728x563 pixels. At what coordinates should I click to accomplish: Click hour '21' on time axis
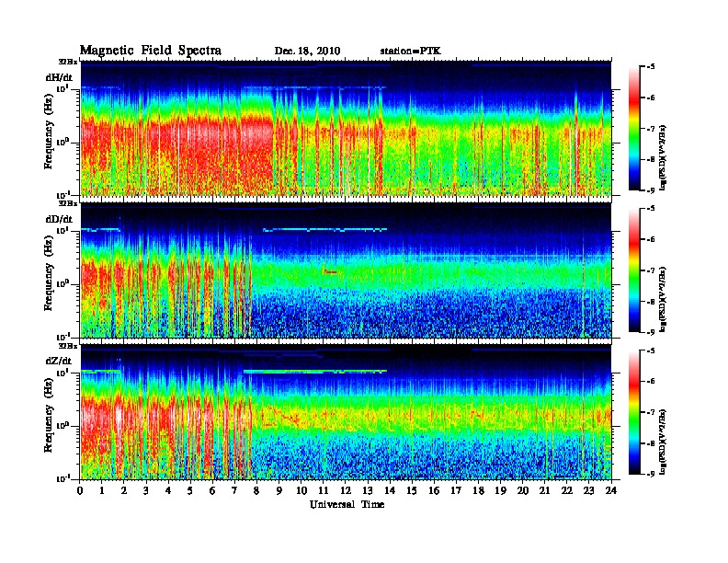(x=544, y=491)
